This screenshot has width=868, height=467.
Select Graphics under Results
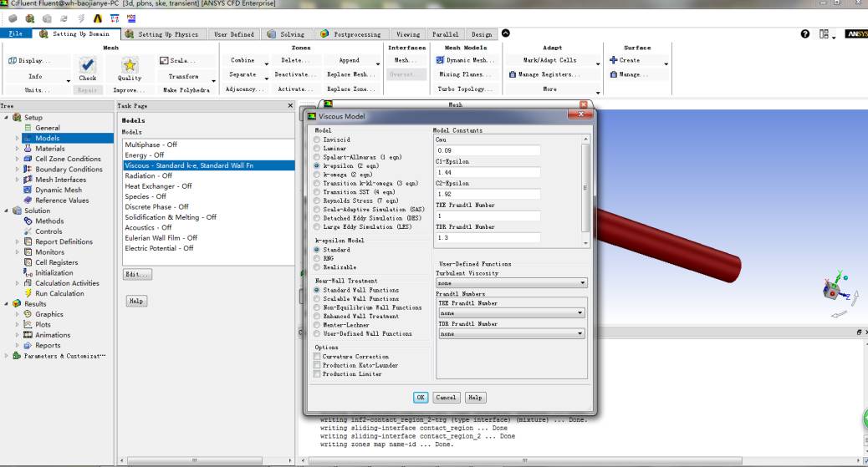[x=49, y=314]
